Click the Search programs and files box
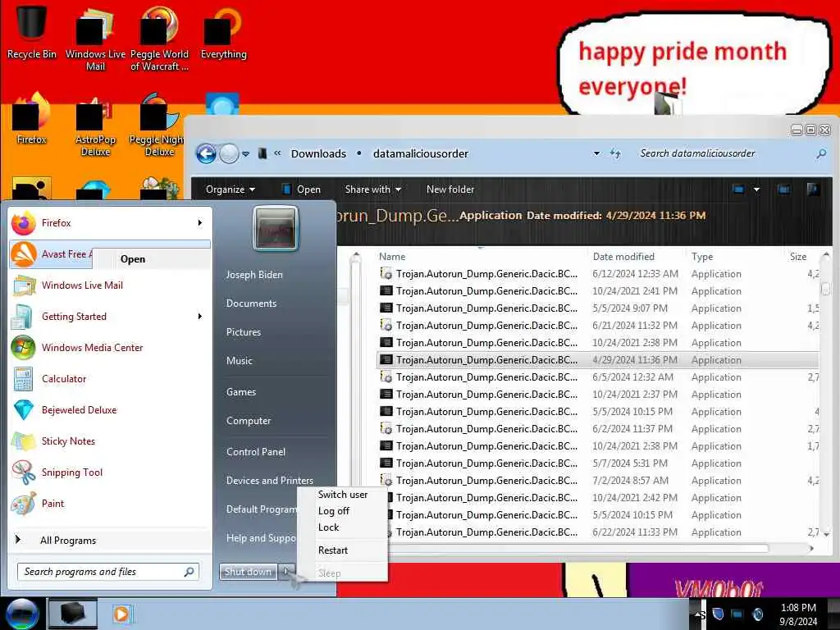Viewport: 840px width, 630px height. 108,572
